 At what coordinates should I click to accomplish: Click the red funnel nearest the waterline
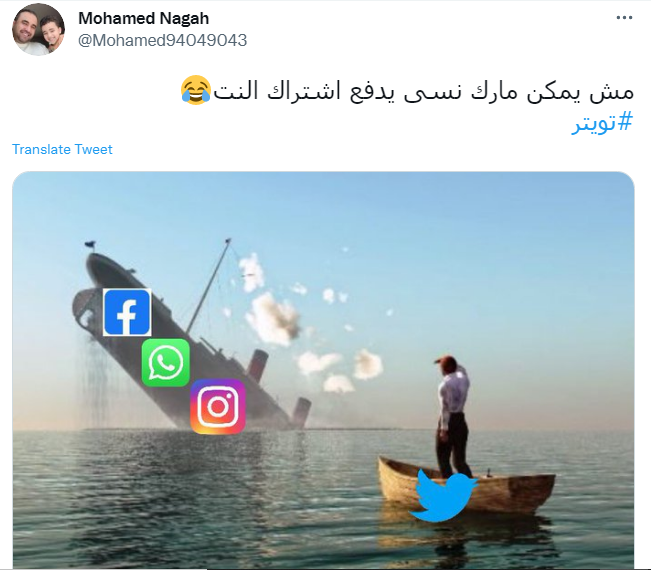301,413
